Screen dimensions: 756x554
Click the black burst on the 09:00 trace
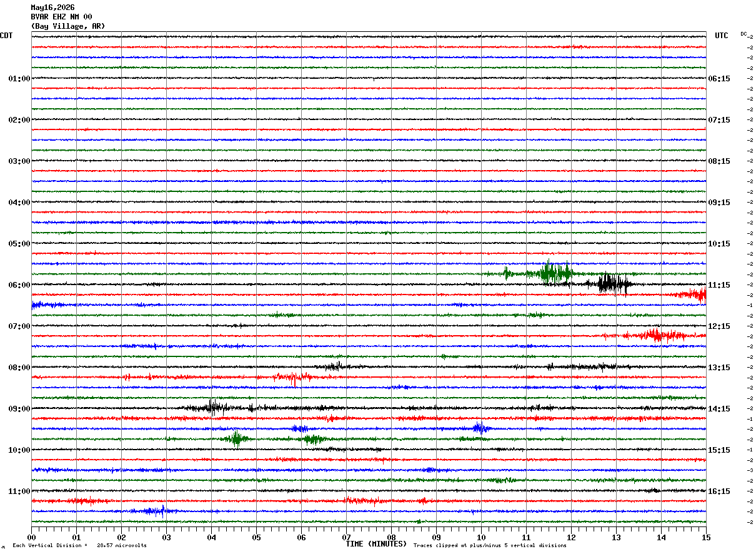click(x=212, y=408)
